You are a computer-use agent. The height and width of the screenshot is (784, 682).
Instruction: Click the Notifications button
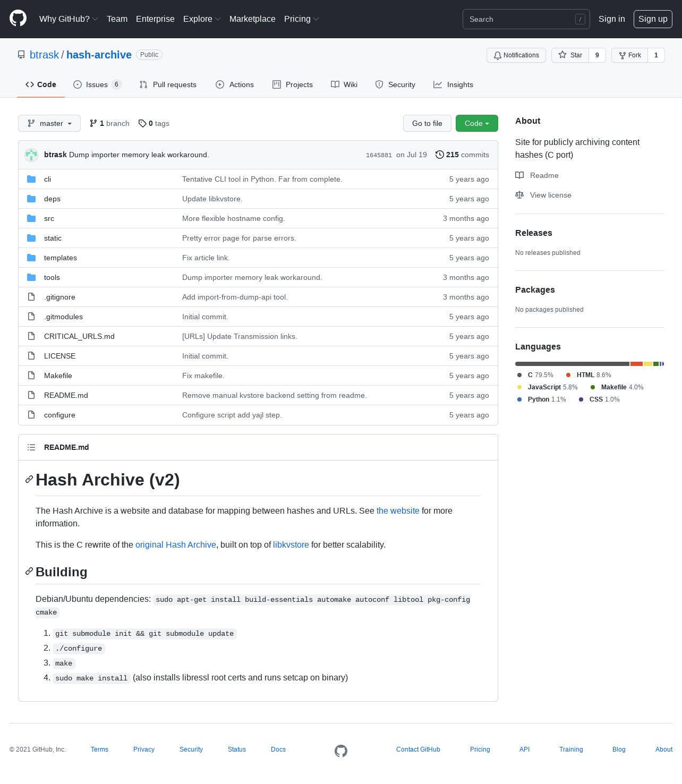(516, 55)
